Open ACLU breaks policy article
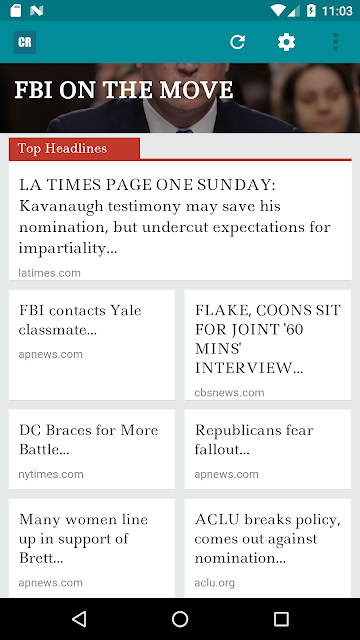 [x=268, y=548]
